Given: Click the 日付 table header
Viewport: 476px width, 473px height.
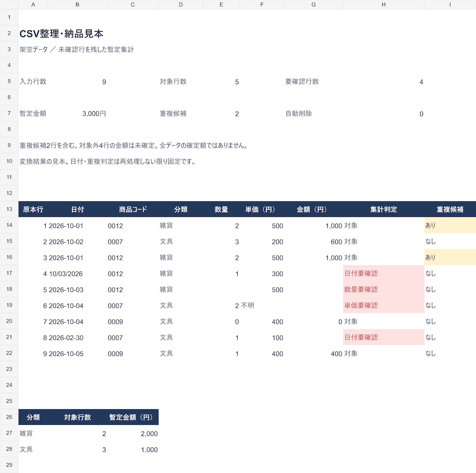Looking at the screenshot, I should pyautogui.click(x=77, y=209).
